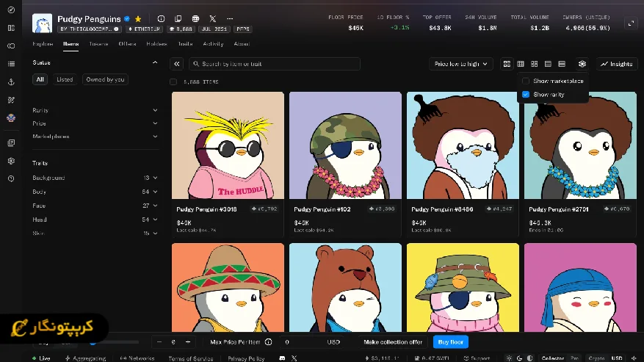The width and height of the screenshot is (644, 362).
Task: Open the three-dot more options menu
Action: click(230, 19)
